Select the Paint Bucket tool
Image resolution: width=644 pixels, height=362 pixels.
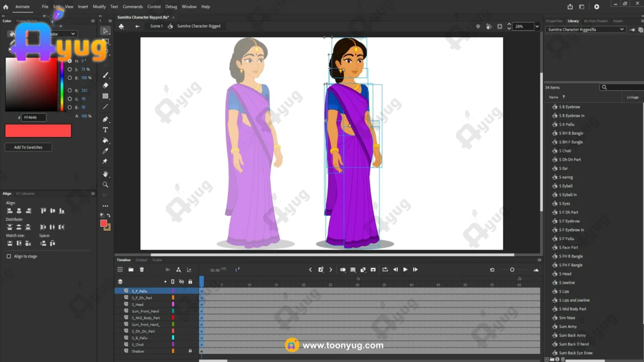(x=106, y=141)
